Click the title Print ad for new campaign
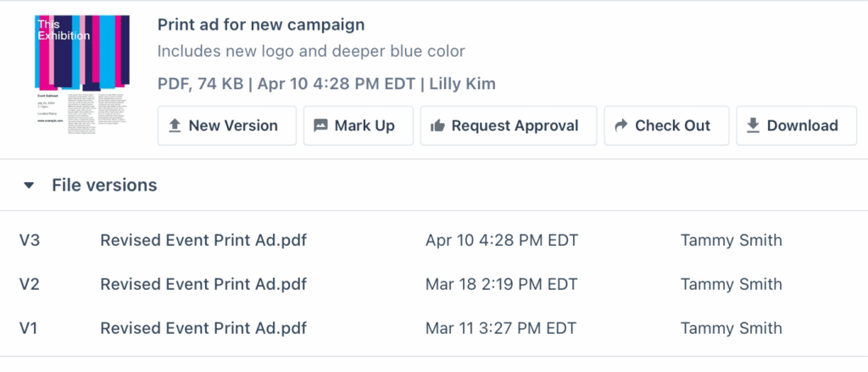Screen dimensions: 868x372 click(261, 25)
